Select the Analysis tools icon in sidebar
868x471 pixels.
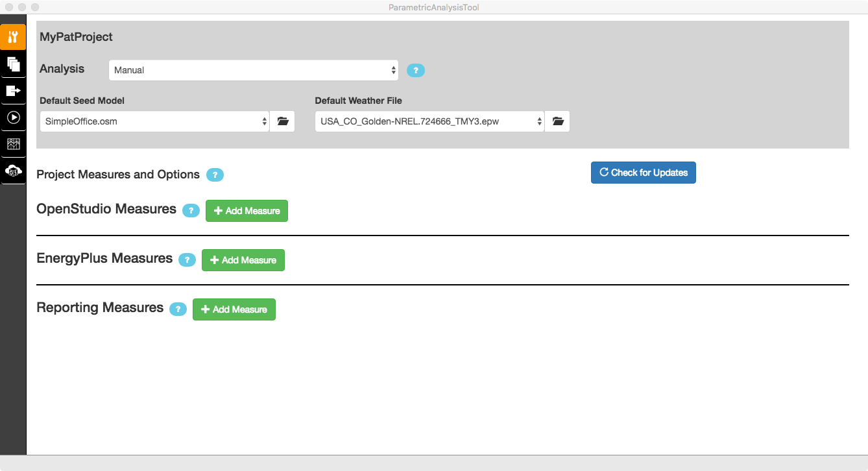13,37
